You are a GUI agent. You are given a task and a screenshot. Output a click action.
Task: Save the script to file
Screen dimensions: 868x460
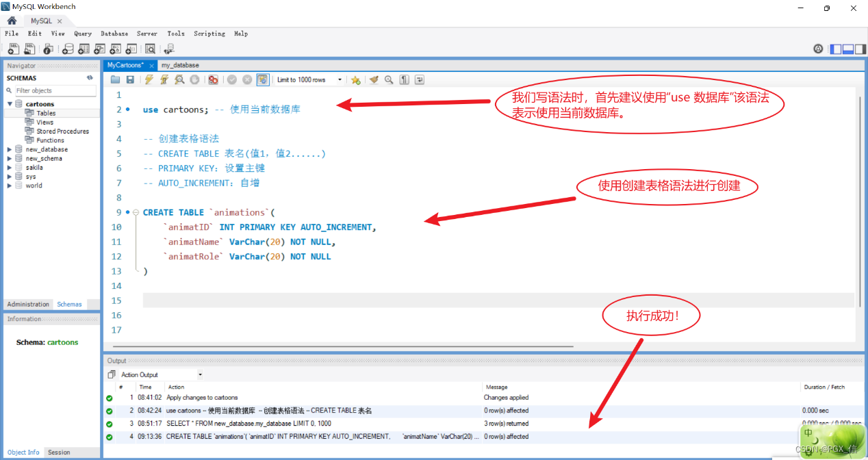(x=130, y=79)
